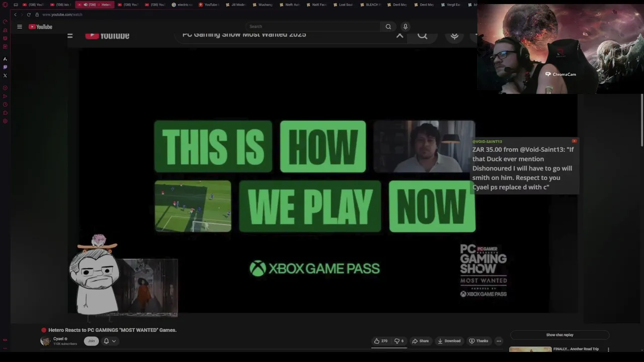Click the browser back arrow
This screenshot has height=362, width=644.
pyautogui.click(x=15, y=15)
